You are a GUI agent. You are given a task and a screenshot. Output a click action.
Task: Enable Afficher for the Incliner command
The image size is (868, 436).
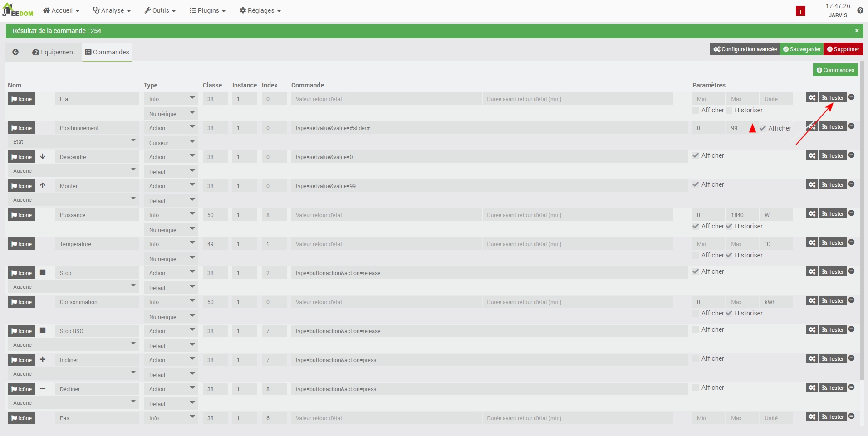click(x=696, y=358)
